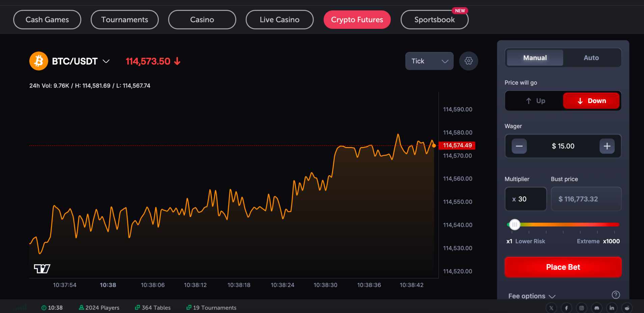This screenshot has height=313, width=644.
Task: Open the LinkedIn icon
Action: click(x=612, y=308)
